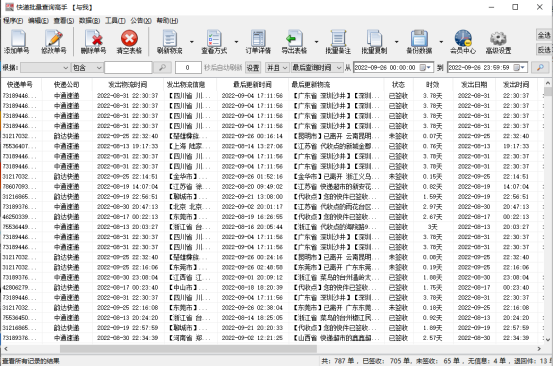This screenshot has height=366, width=554.
Task: Expand the arrow next to 备份数据
Action: [x=441, y=42]
